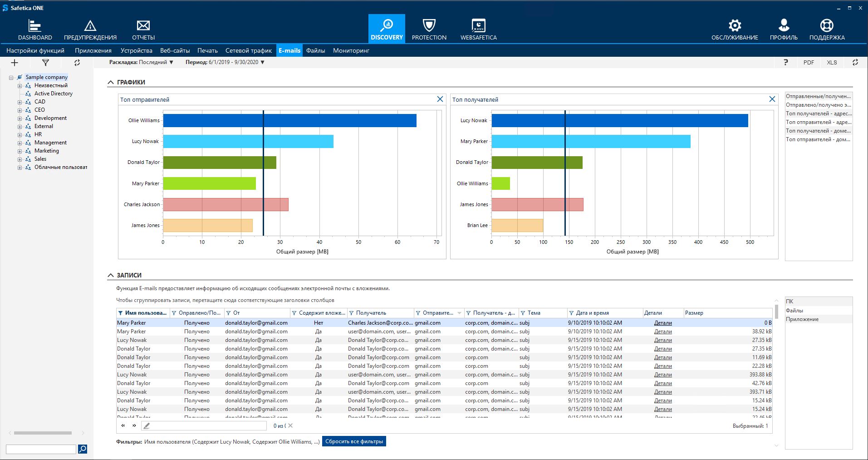Expand the Development group in tree
The width and height of the screenshot is (868, 460).
tap(20, 119)
